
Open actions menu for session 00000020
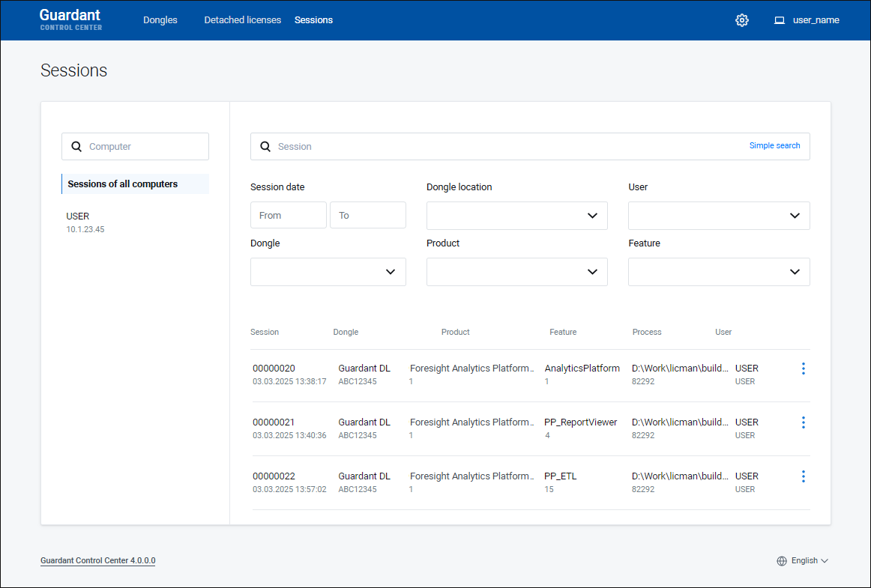[x=803, y=369]
